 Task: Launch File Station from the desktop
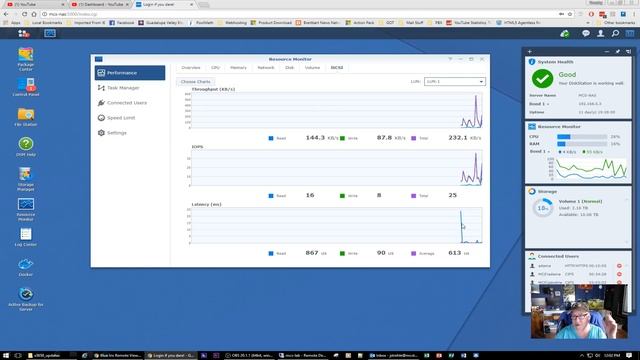click(x=26, y=117)
